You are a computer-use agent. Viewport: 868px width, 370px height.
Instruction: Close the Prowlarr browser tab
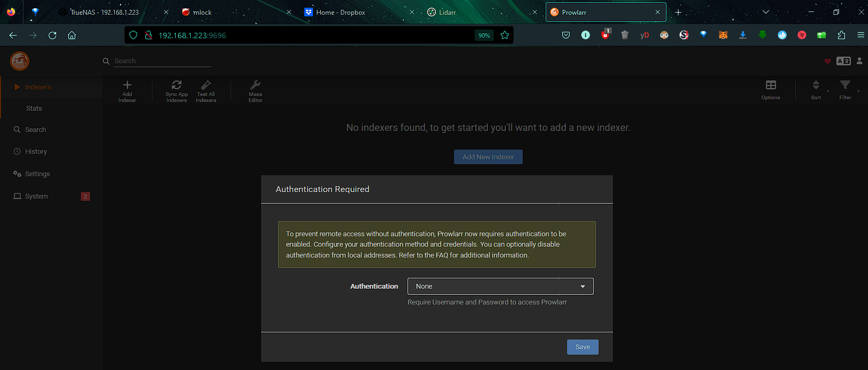[x=658, y=12]
